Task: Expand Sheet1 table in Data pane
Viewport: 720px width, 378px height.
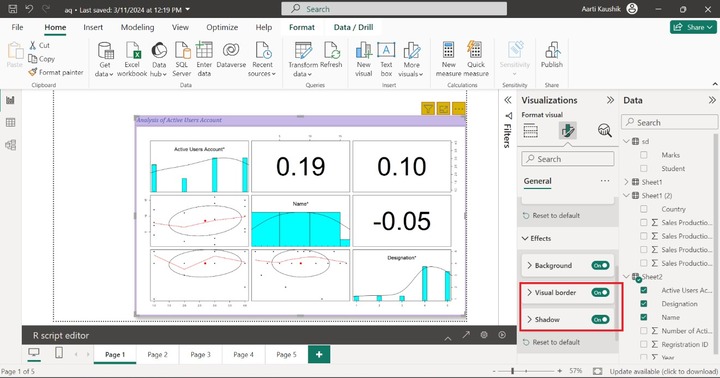Action: pos(626,182)
